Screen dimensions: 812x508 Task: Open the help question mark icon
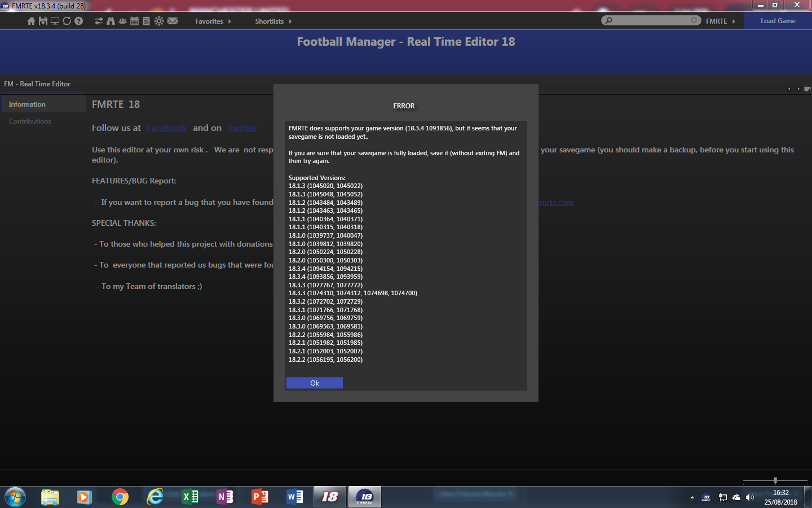tap(78, 21)
